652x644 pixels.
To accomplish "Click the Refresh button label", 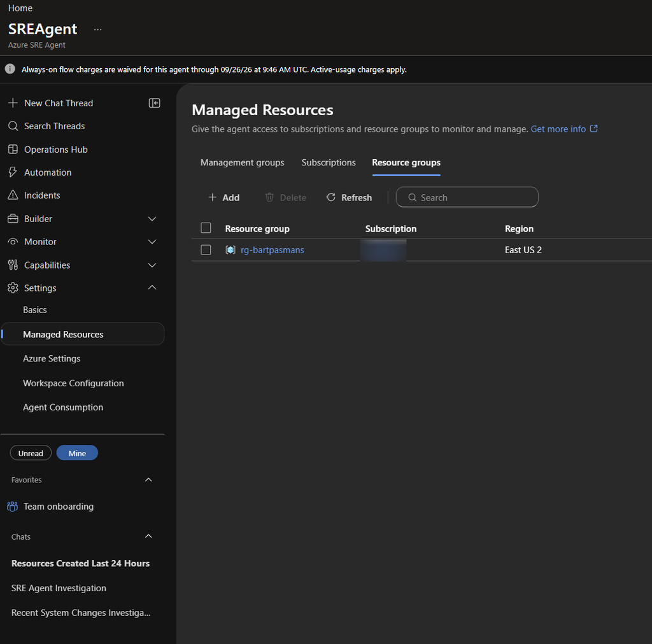I will [x=357, y=197].
